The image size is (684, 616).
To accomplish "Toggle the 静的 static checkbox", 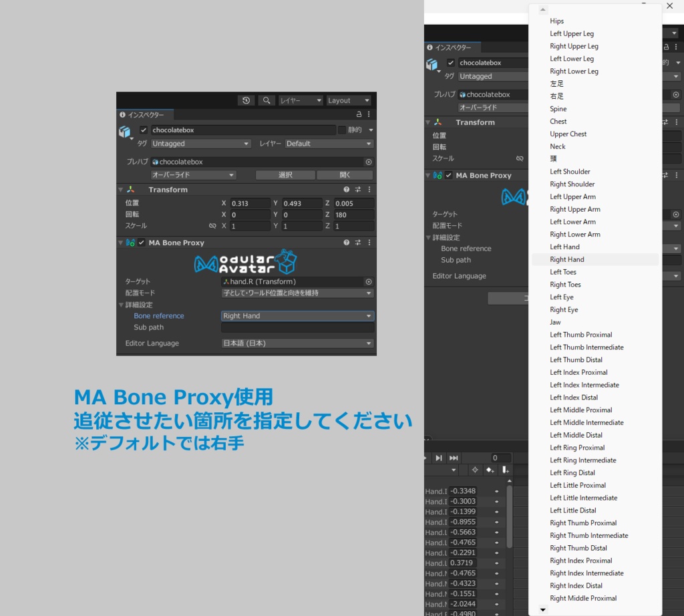I will pyautogui.click(x=342, y=130).
